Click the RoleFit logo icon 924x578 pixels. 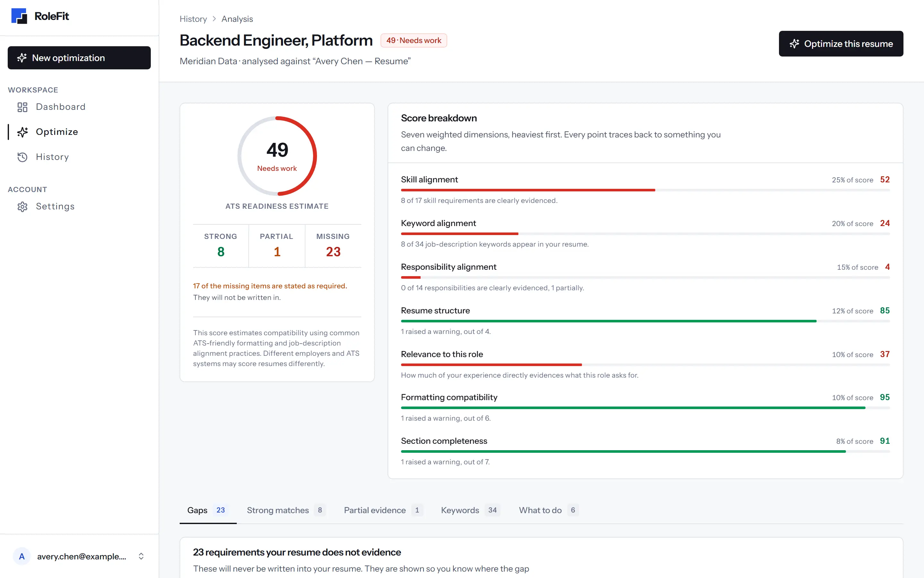point(19,16)
